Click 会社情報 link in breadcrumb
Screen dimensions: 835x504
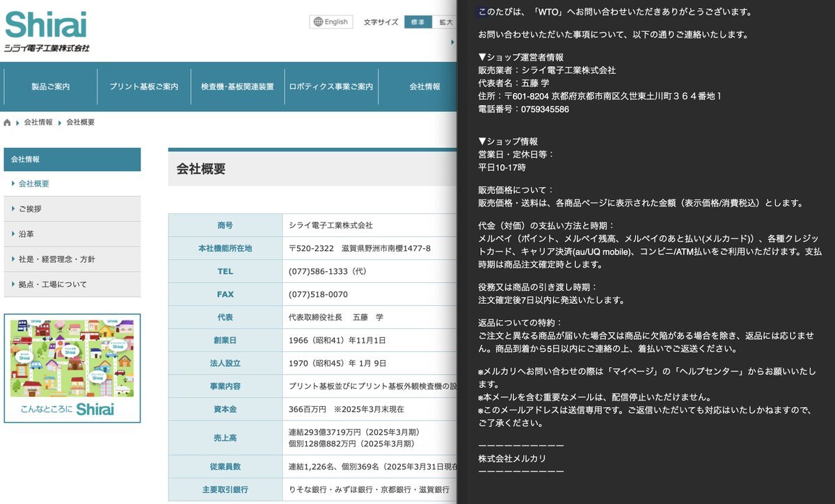pyautogui.click(x=38, y=122)
